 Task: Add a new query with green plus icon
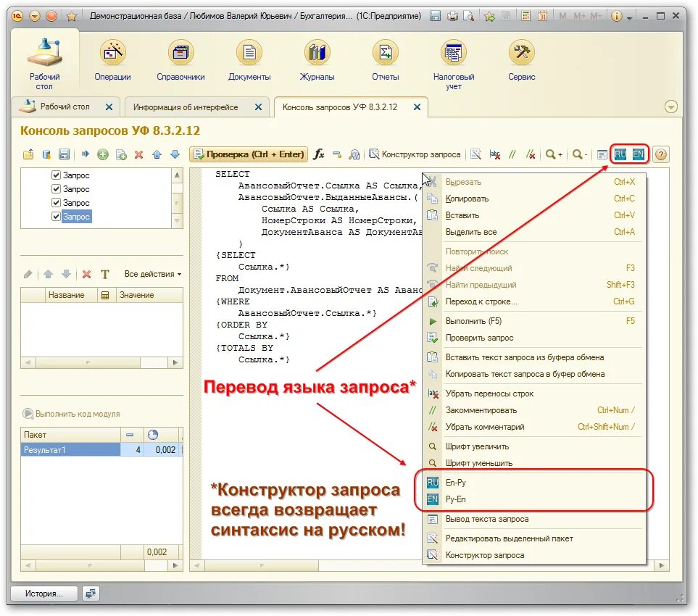(x=103, y=154)
